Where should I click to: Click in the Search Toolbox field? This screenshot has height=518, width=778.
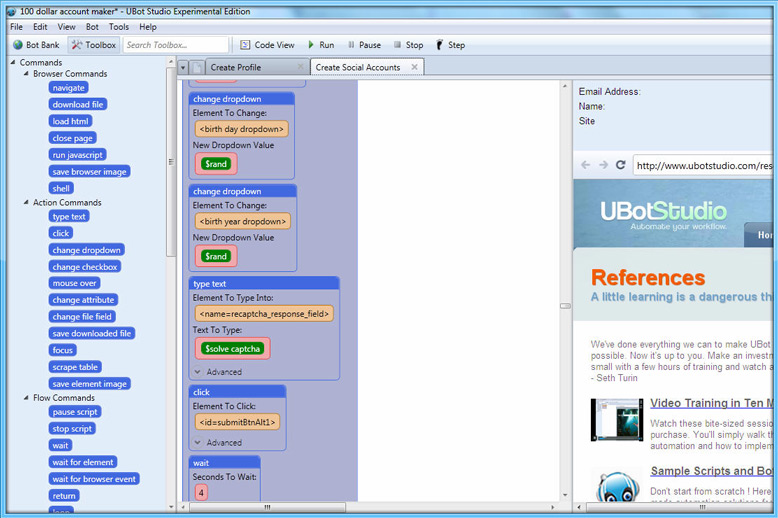[x=175, y=45]
